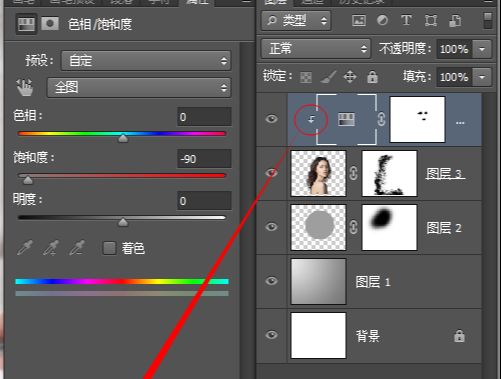Lock image pixels brush icon
The width and height of the screenshot is (501, 379).
328,77
